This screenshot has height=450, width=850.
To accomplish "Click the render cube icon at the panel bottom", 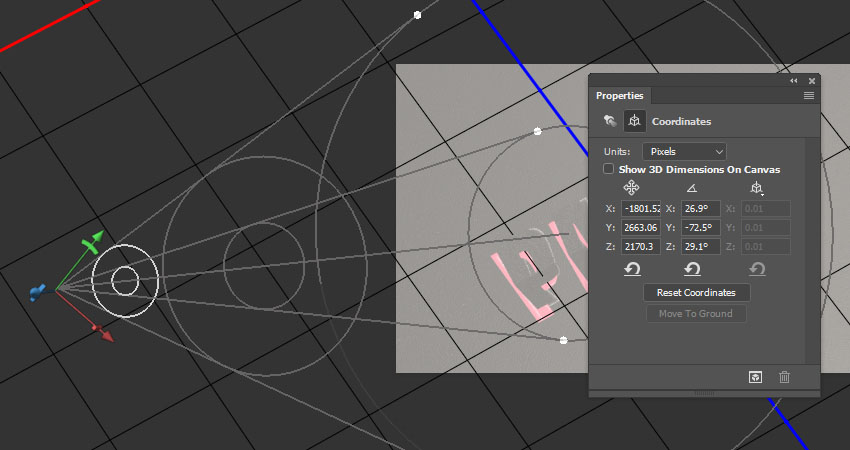I will (x=755, y=377).
